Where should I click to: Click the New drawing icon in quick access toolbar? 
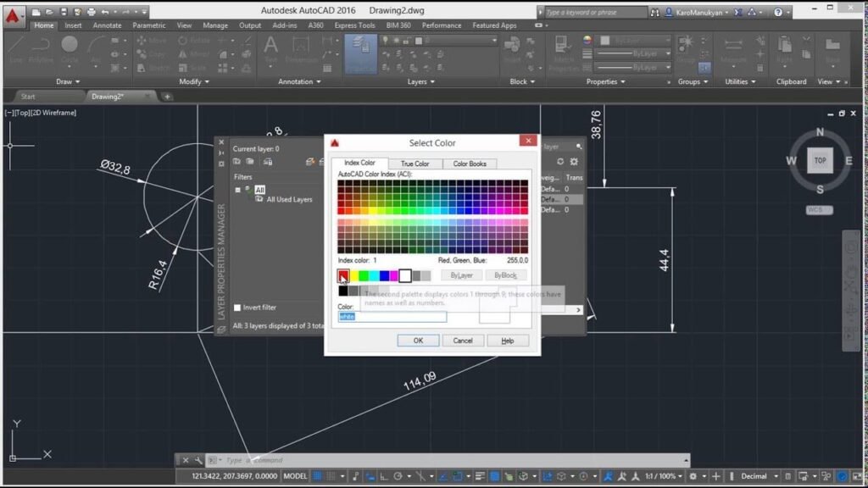click(36, 12)
